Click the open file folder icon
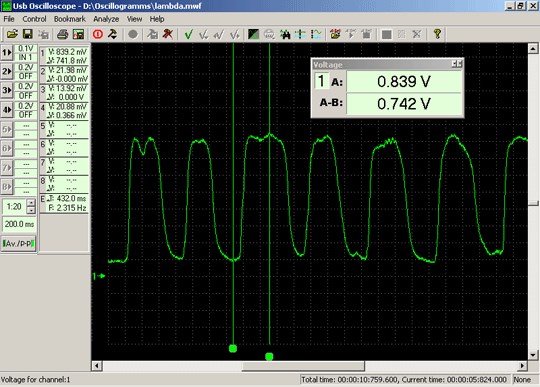 [12, 34]
